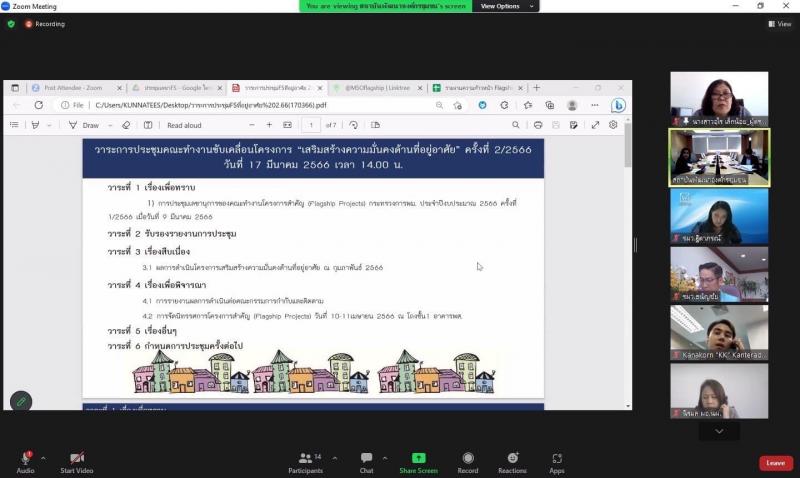Select the PDF Draw tool
Screen dimensions: 800x478
click(84, 125)
